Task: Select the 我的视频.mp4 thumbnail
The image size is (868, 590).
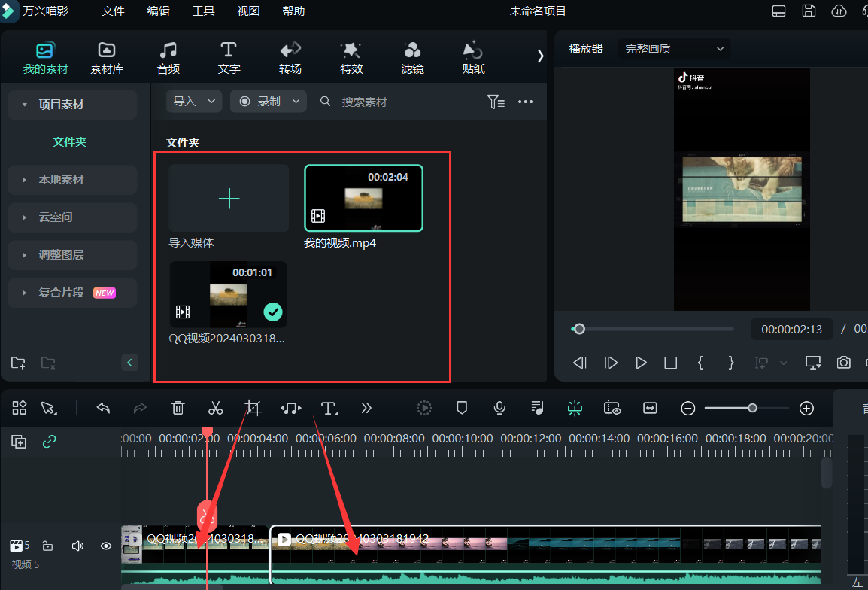Action: pos(363,198)
